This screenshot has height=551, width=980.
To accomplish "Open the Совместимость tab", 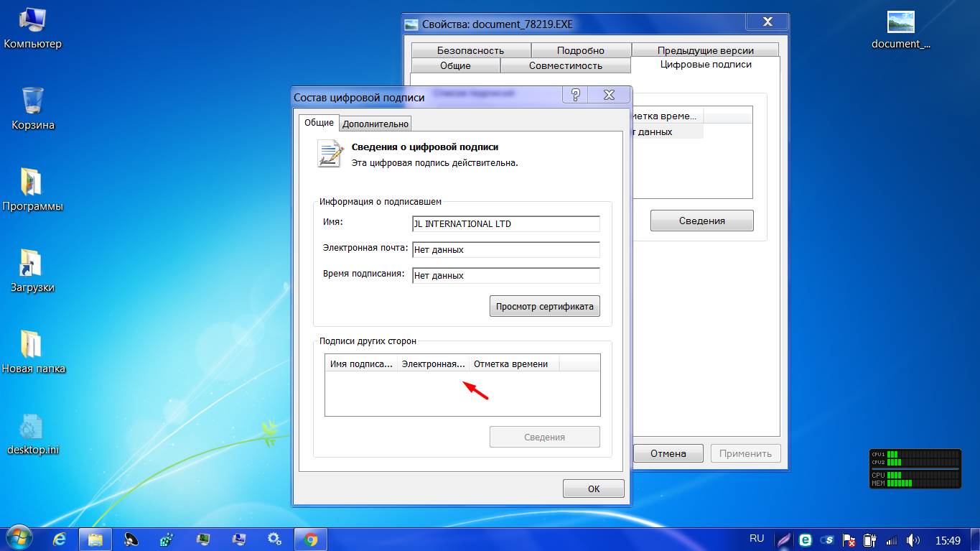I will 566,65.
